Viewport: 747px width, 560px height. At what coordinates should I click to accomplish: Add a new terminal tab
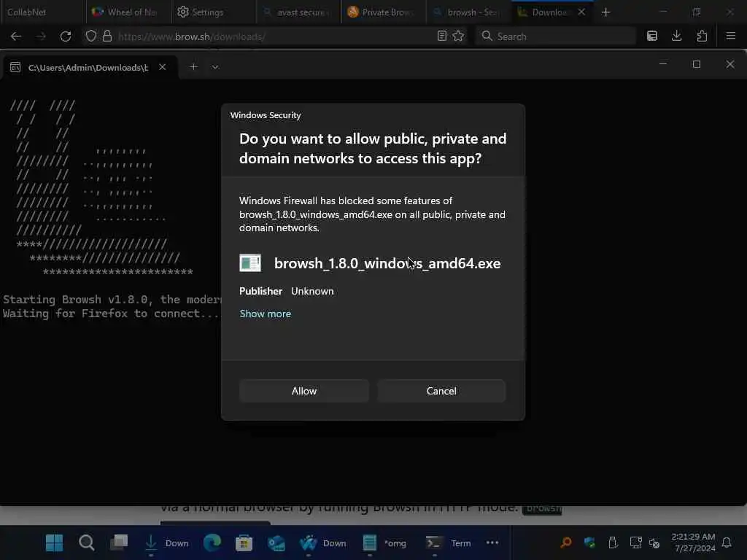pyautogui.click(x=193, y=67)
